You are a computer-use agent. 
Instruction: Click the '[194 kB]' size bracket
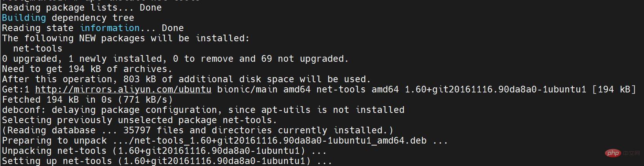click(x=614, y=89)
